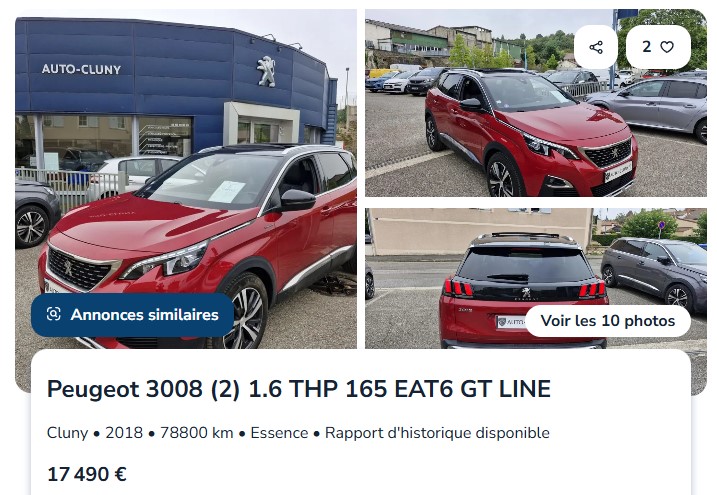
Task: Select the Essence fuel type detail
Action: coord(279,432)
